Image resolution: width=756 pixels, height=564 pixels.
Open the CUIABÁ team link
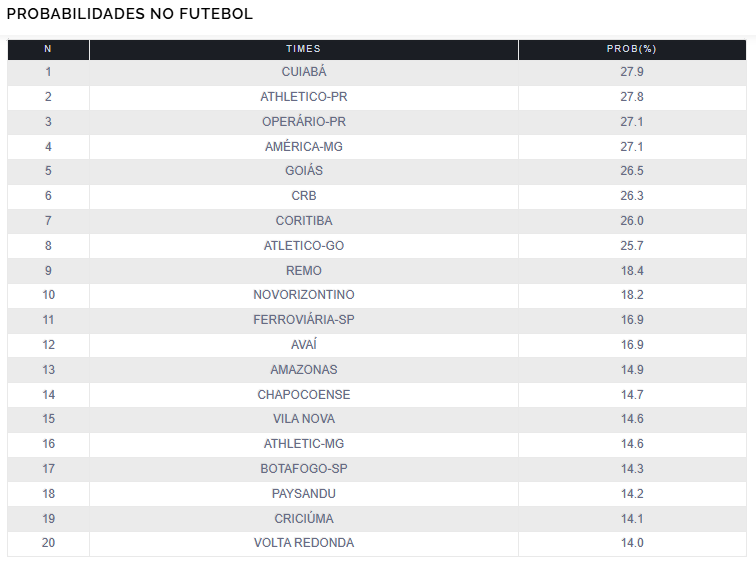click(x=304, y=72)
